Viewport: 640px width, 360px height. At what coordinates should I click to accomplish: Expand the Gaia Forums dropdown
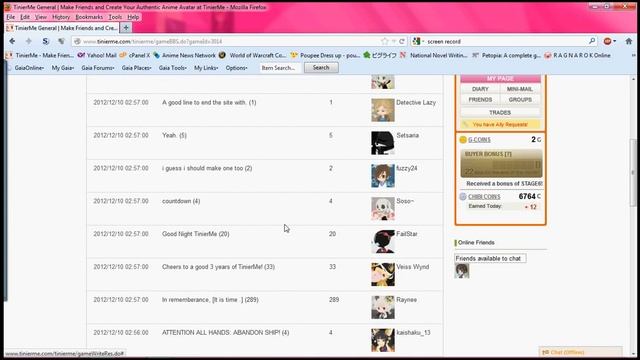(98, 68)
